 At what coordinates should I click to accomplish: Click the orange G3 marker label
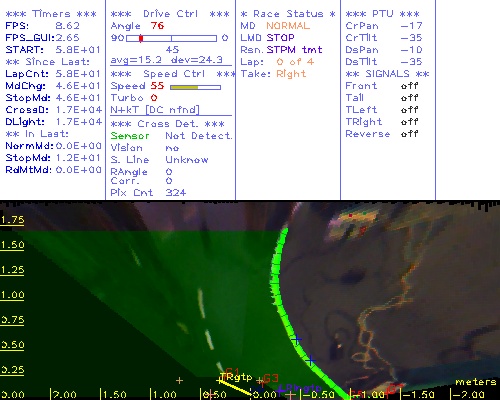[x=271, y=378]
